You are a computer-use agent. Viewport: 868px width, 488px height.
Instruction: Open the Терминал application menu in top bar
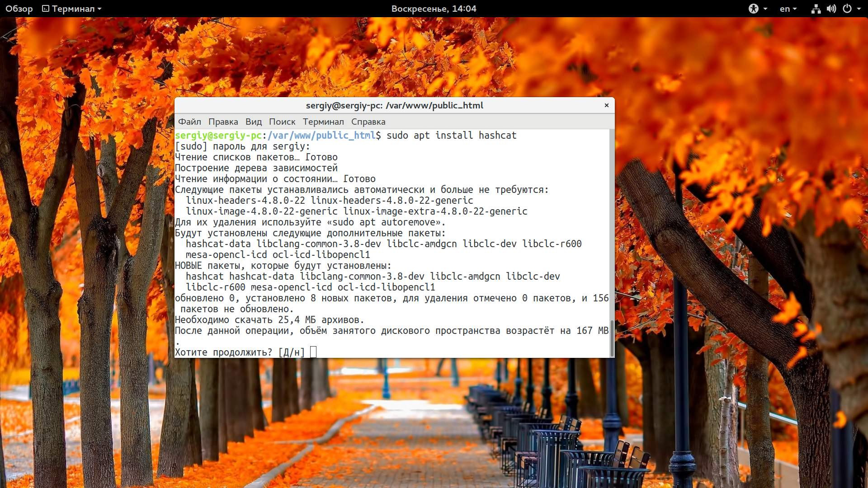(x=72, y=9)
